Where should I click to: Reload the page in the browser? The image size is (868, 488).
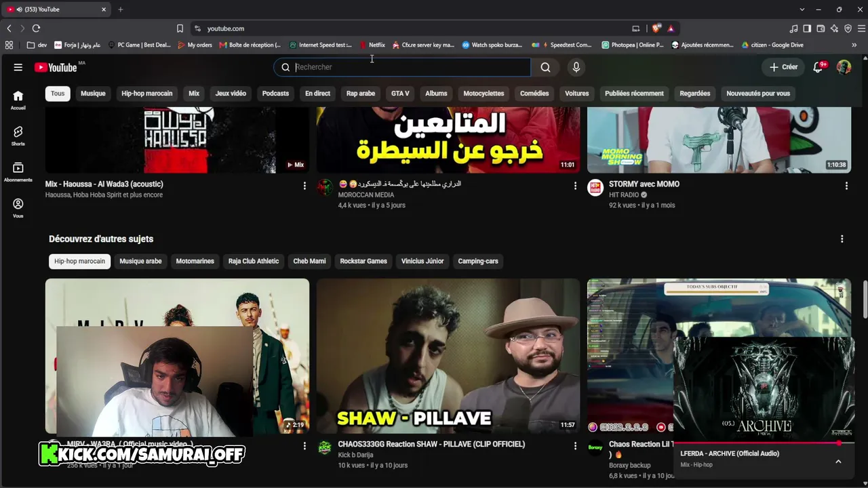pyautogui.click(x=36, y=28)
